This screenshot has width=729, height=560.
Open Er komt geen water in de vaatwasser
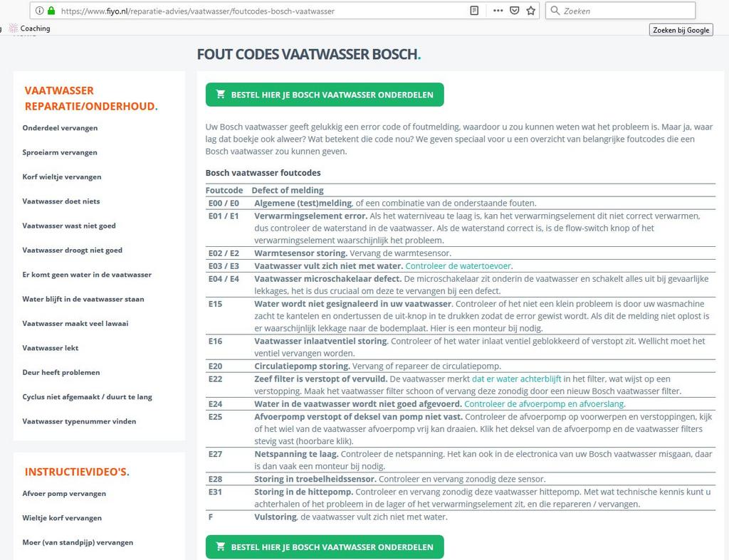coord(87,275)
